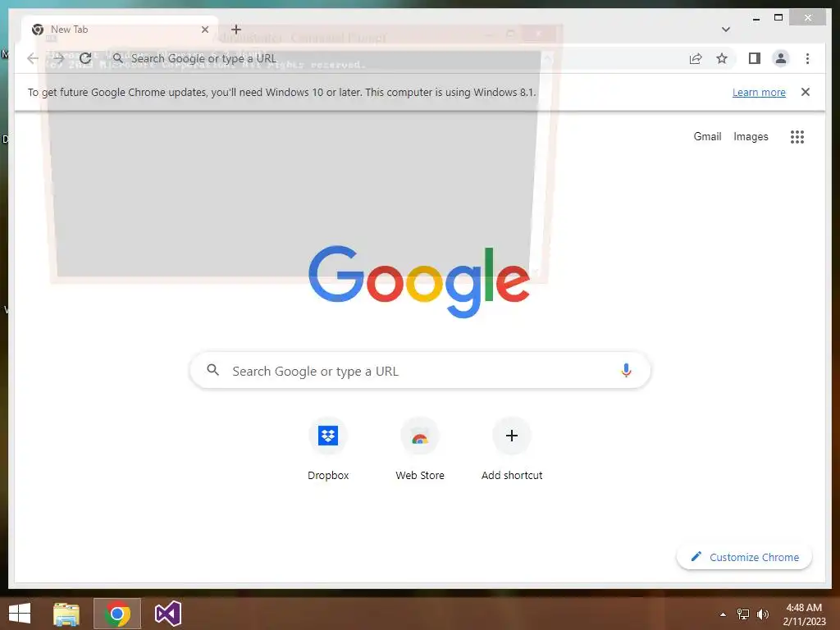840x630 pixels.
Task: Click the Google logo
Action: [x=419, y=281]
